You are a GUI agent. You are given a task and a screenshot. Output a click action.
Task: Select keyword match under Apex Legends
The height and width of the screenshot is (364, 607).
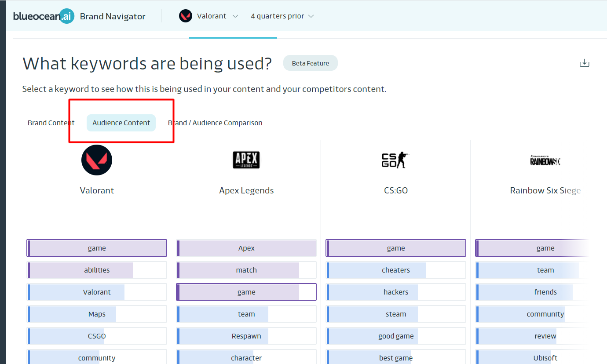[246, 270]
